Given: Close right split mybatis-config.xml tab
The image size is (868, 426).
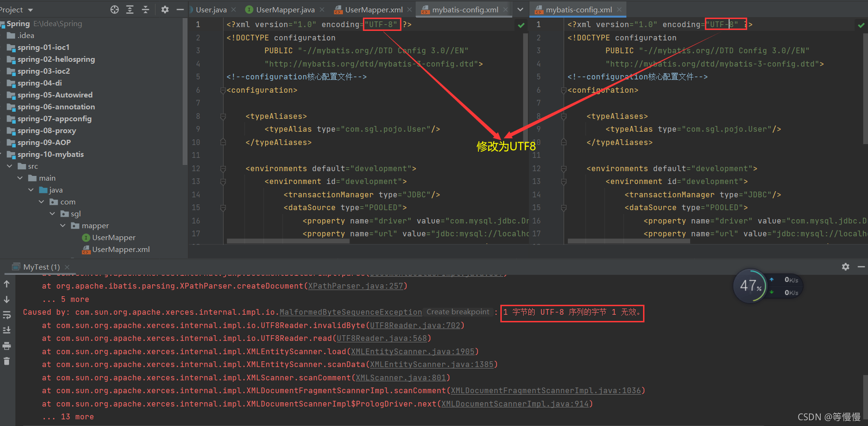Looking at the screenshot, I should [x=619, y=10].
